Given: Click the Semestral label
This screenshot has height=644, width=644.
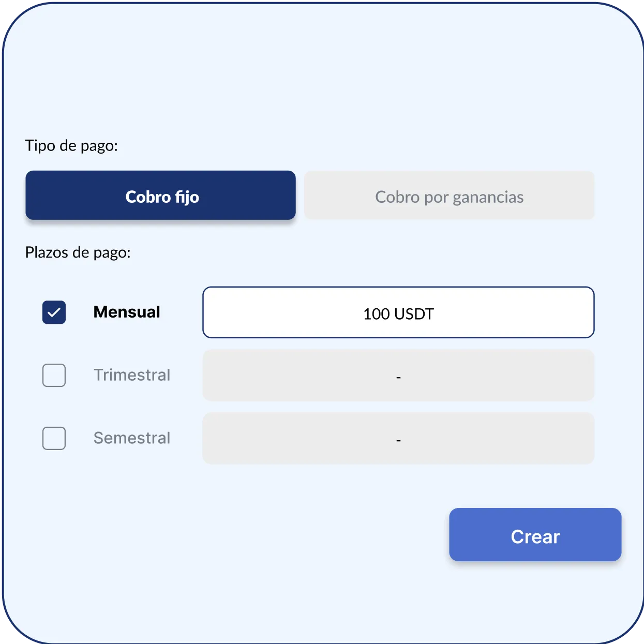Looking at the screenshot, I should tap(132, 438).
